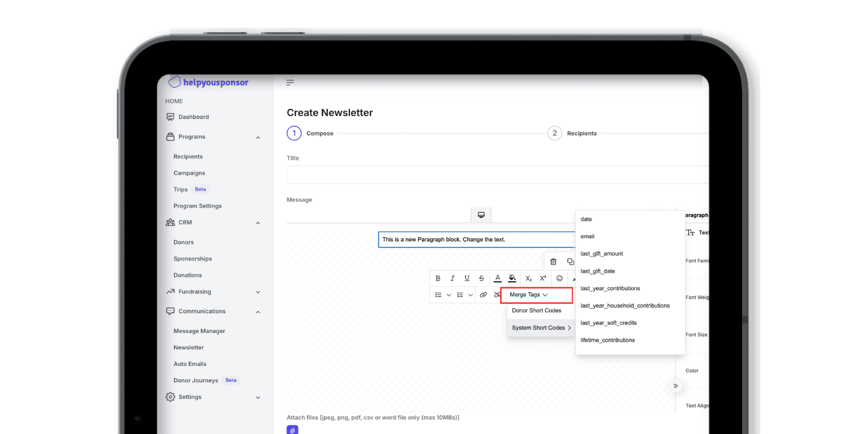
Task: Open Recipients under Programs
Action: coord(188,157)
